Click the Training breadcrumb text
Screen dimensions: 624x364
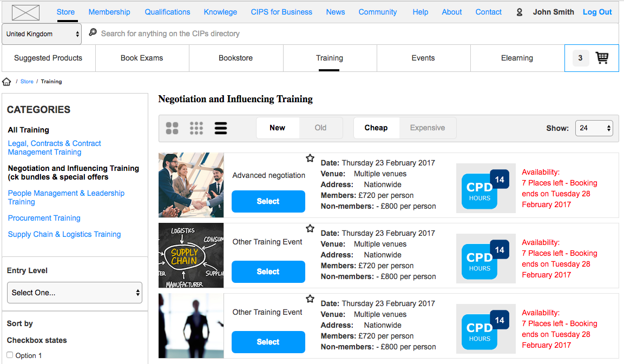pos(51,82)
